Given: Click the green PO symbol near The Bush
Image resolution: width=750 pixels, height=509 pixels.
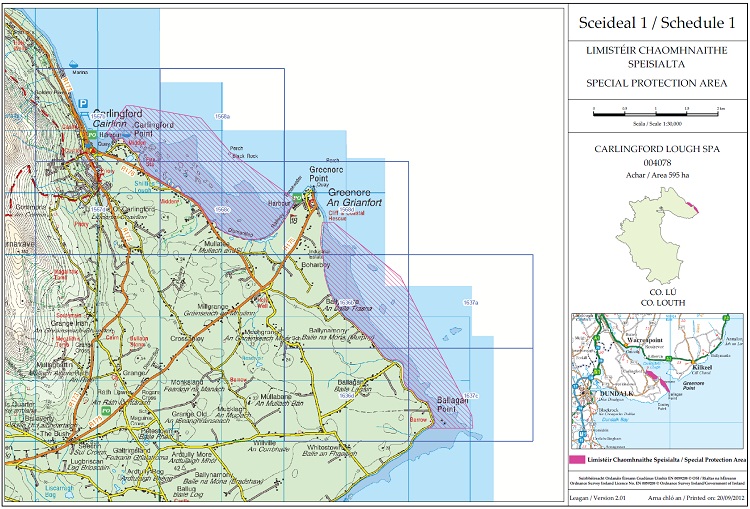Looking at the screenshot, I should (108, 410).
